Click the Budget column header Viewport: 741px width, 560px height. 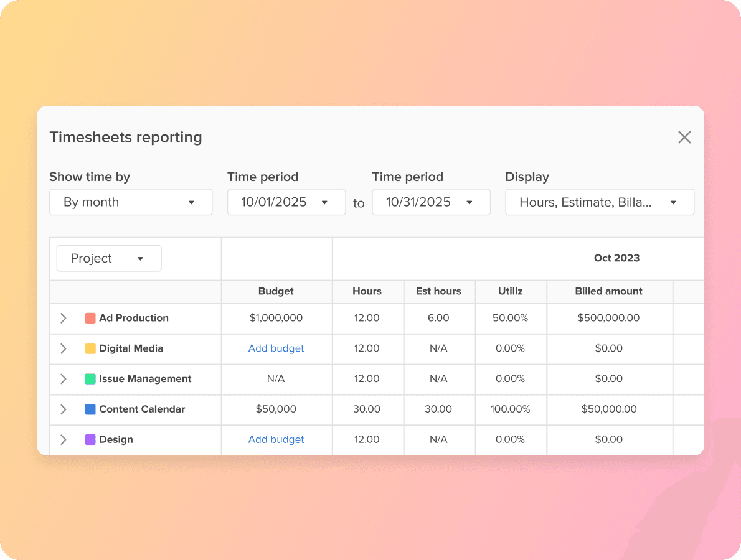pos(276,291)
